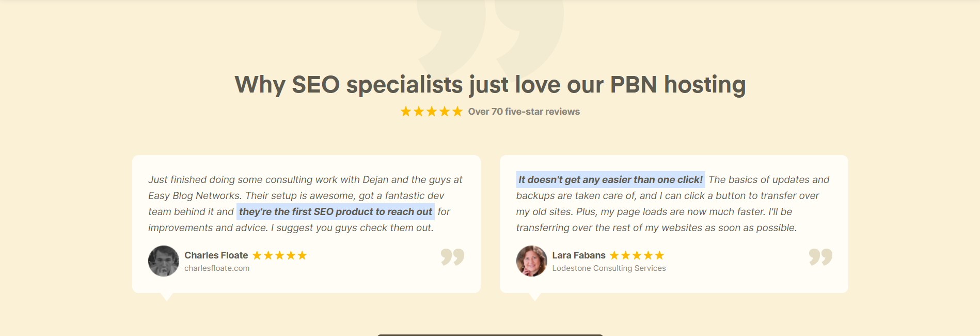The image size is (980, 336).
Task: Click Lara Fabans' avatar photo
Action: [531, 261]
